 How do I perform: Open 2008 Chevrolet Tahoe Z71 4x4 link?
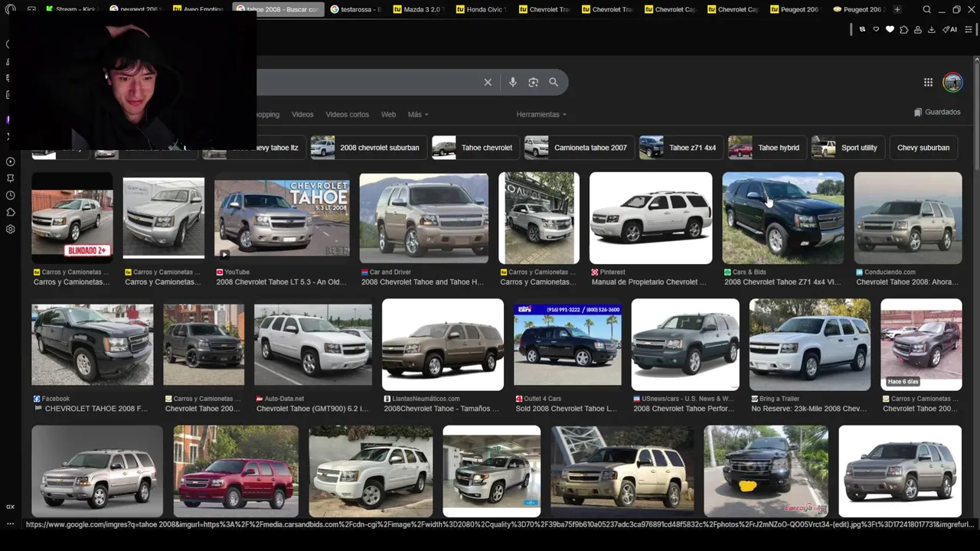tap(782, 282)
